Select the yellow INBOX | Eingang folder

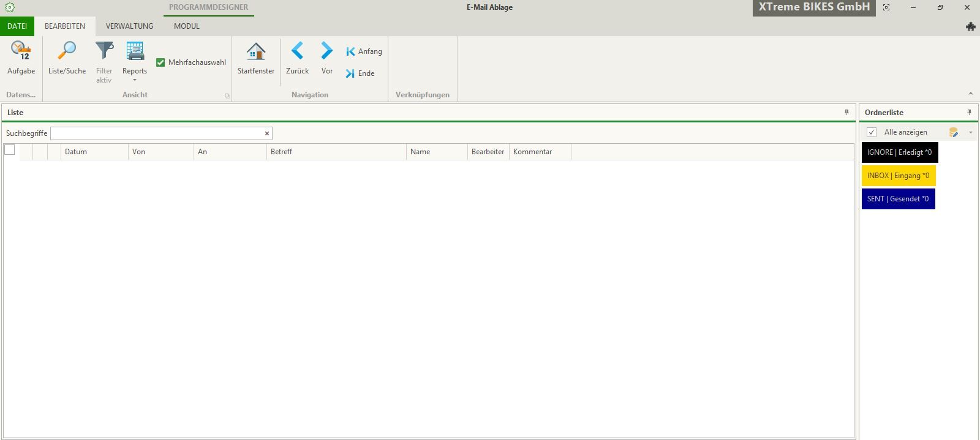coord(898,176)
